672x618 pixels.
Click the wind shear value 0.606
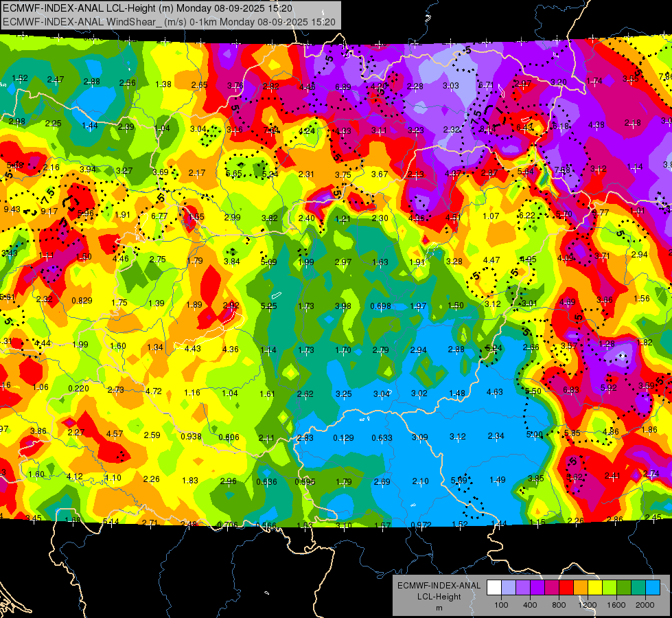point(229,437)
